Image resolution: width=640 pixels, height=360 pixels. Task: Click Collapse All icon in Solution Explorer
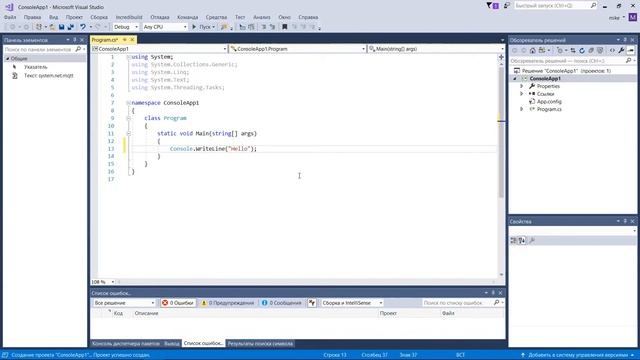[x=591, y=51]
